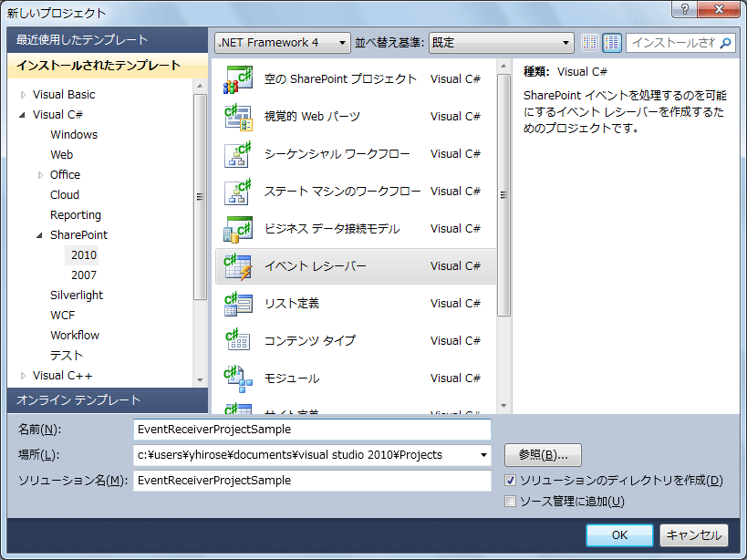Viewport: 747px width, 560px height.
Task: Switch to small icons view
Action: click(x=589, y=43)
